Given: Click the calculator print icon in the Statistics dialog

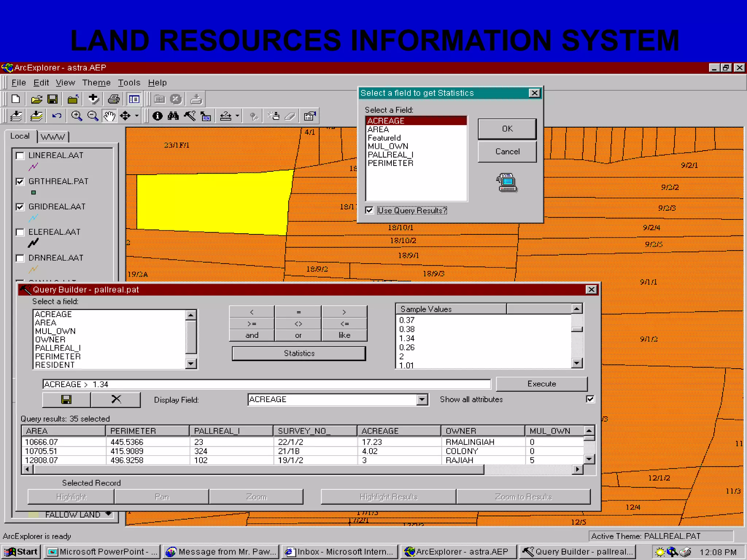Looking at the screenshot, I should point(507,182).
